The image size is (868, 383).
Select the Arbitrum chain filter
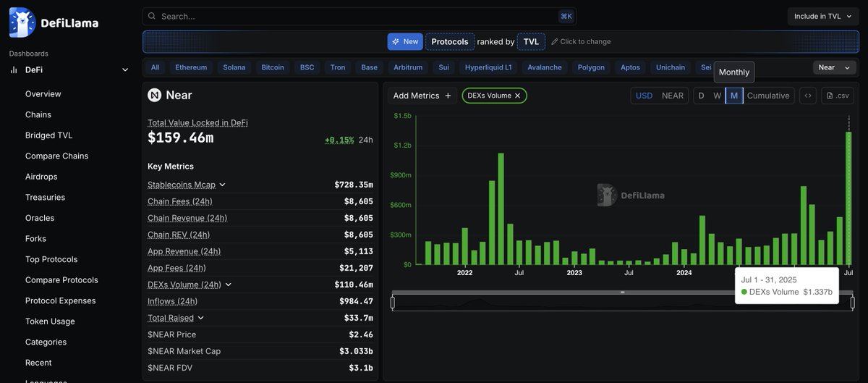(408, 67)
